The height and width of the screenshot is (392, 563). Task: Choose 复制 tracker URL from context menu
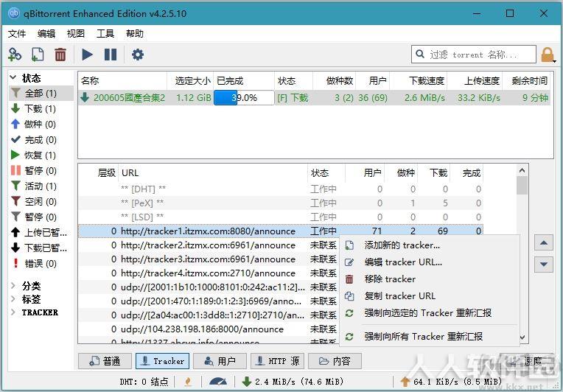coord(430,295)
